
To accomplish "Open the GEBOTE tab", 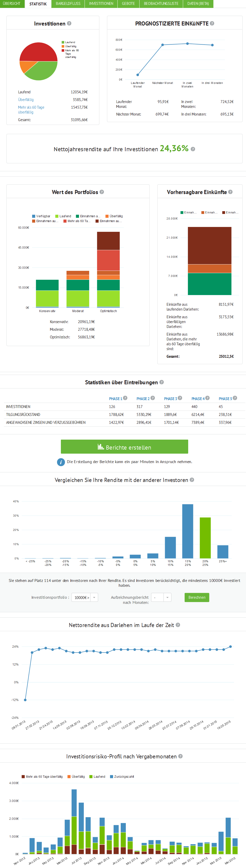I will coord(128,4).
